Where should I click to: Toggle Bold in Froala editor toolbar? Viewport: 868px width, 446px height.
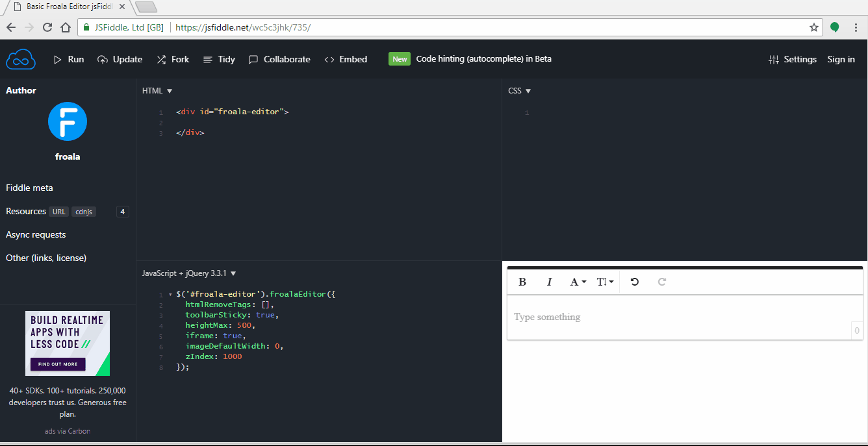(x=522, y=282)
